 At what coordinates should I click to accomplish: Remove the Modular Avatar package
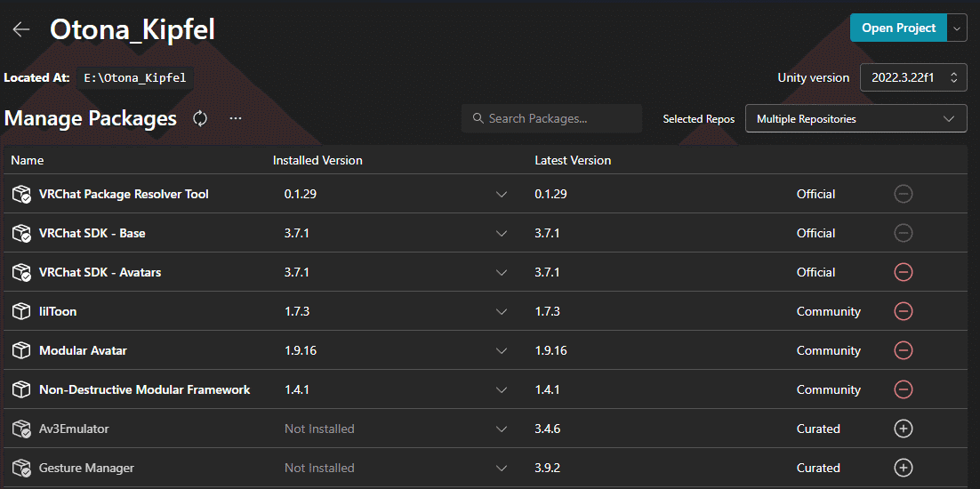click(904, 350)
